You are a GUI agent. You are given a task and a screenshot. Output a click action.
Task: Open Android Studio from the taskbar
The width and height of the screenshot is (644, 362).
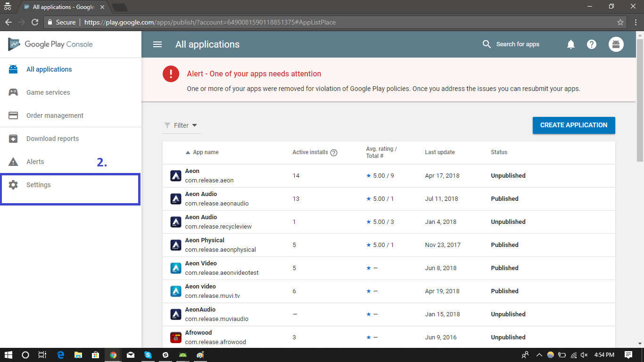(183, 355)
